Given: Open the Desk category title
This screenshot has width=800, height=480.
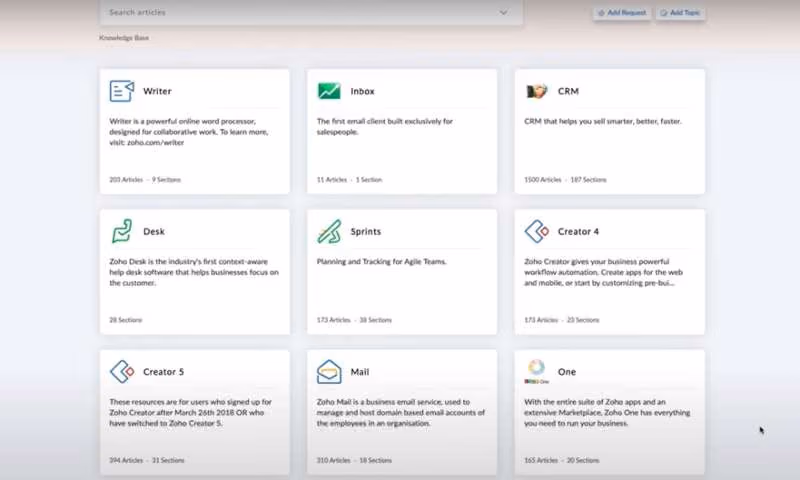Looking at the screenshot, I should (x=154, y=232).
